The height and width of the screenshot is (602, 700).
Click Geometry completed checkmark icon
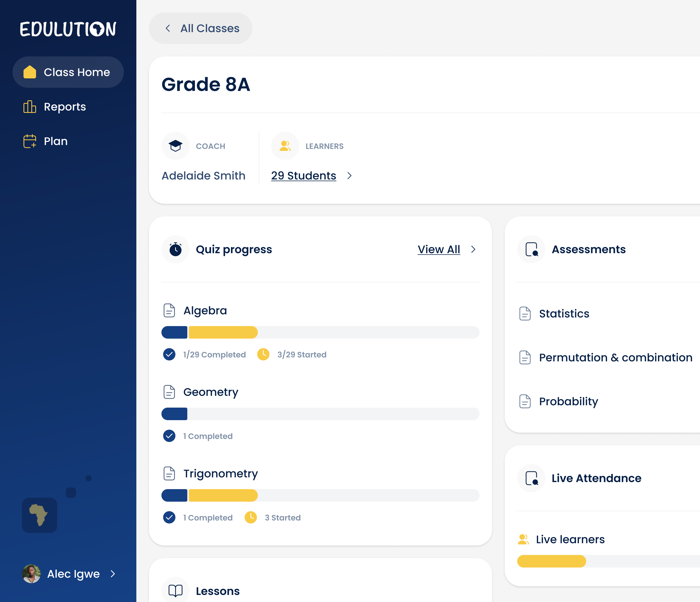[x=169, y=436]
